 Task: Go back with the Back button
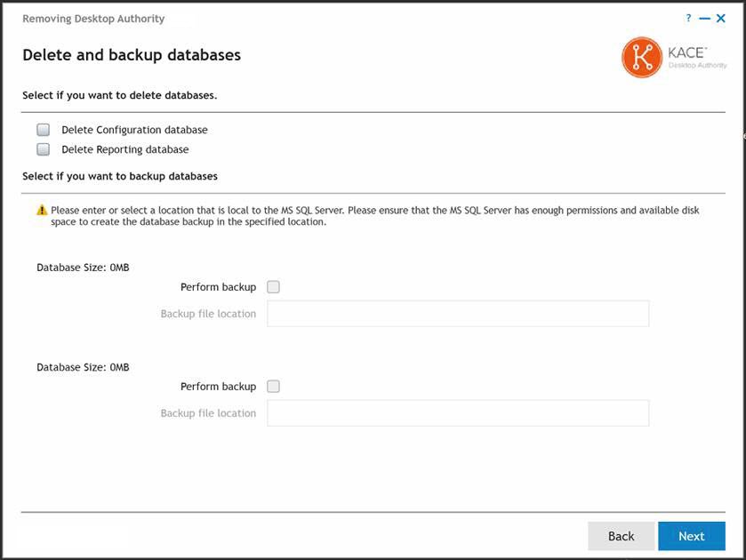(x=621, y=536)
